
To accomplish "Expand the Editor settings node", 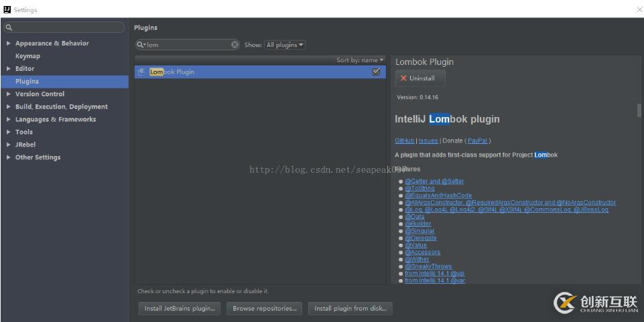I will pyautogui.click(x=9, y=68).
